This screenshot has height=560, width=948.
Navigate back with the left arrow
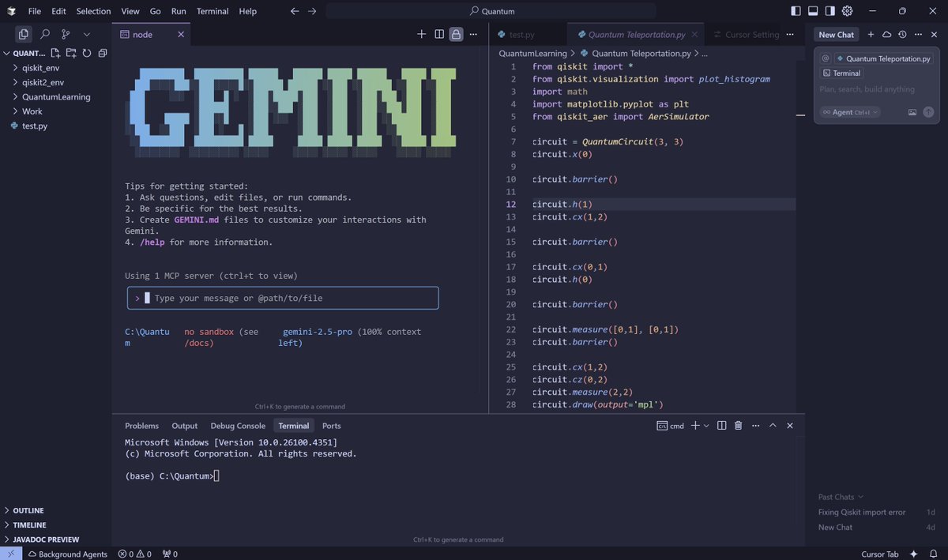(x=295, y=11)
